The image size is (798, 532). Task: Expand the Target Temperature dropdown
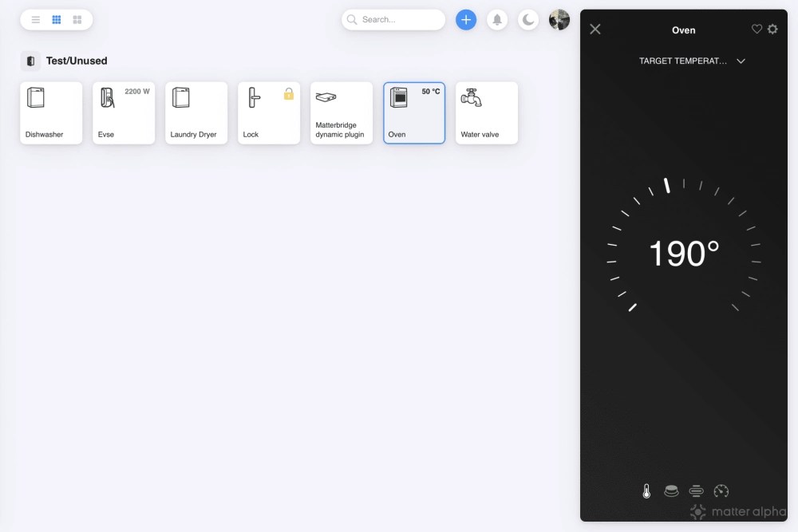(683, 61)
